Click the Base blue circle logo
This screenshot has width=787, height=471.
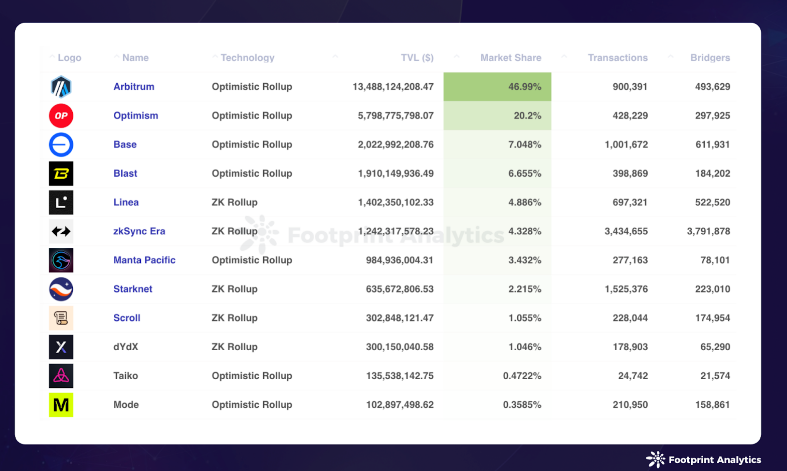tap(61, 145)
